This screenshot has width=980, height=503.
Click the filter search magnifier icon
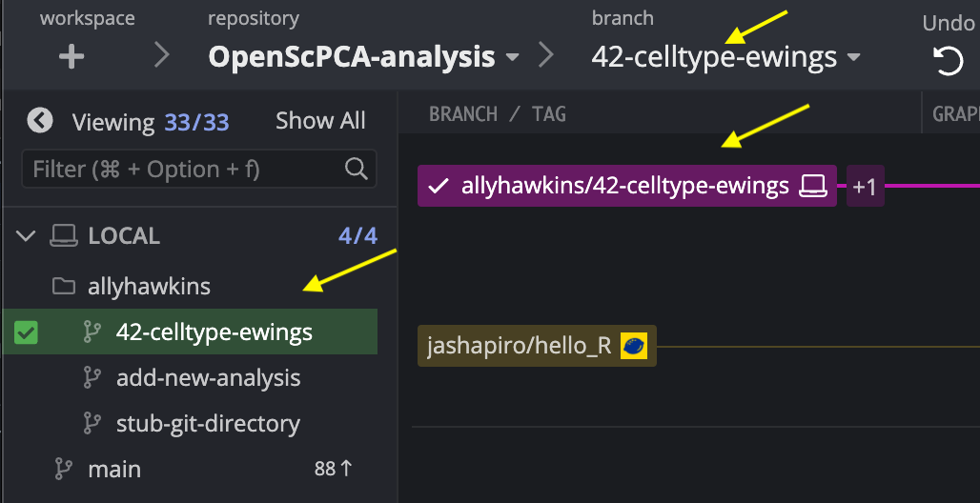coord(356,169)
